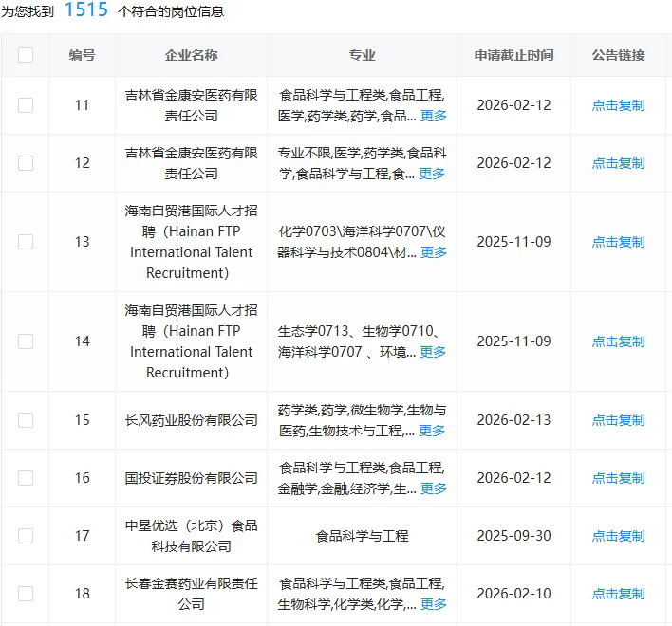Select checkbox of row 13
Screen dimensions: 672x626
pos(26,242)
